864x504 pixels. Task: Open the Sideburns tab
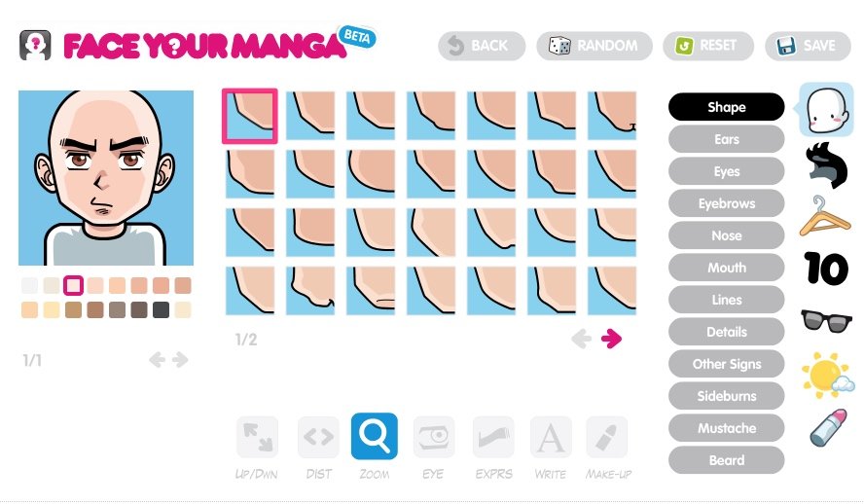pyautogui.click(x=726, y=396)
